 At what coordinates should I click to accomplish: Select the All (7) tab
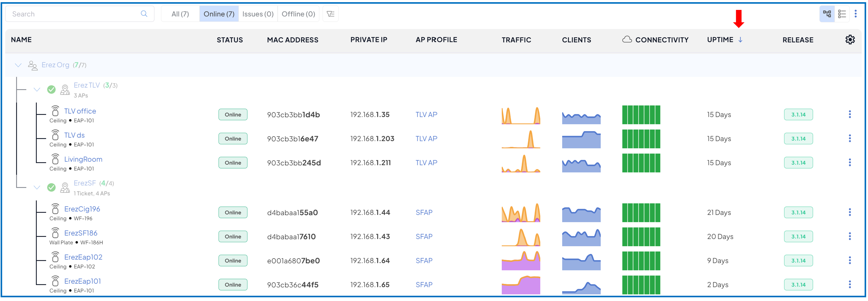180,14
